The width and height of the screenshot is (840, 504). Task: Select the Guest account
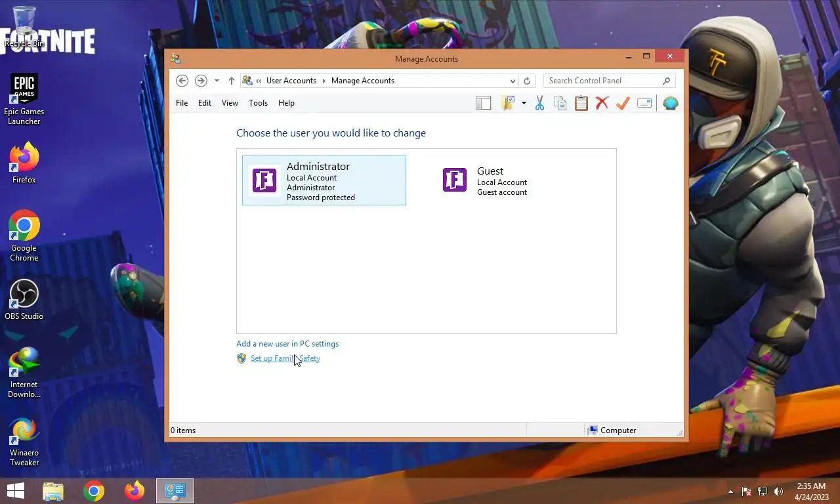coord(513,180)
